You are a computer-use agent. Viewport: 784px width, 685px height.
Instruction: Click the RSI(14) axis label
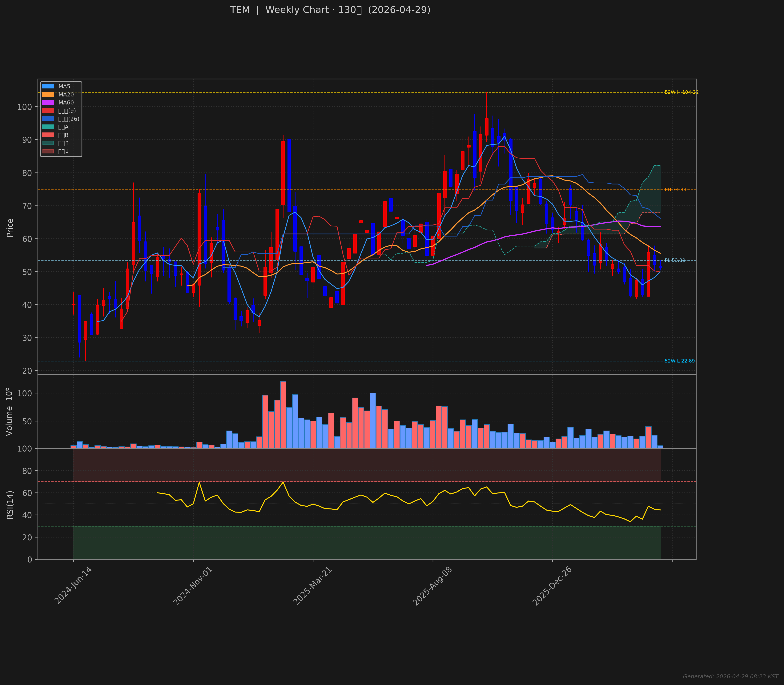[x=10, y=505]
